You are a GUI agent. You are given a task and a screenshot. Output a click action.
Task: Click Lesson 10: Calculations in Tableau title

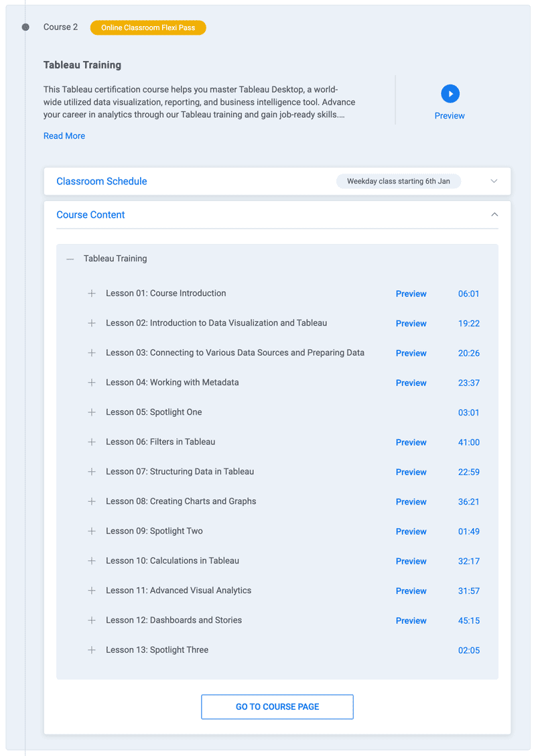coord(173,561)
